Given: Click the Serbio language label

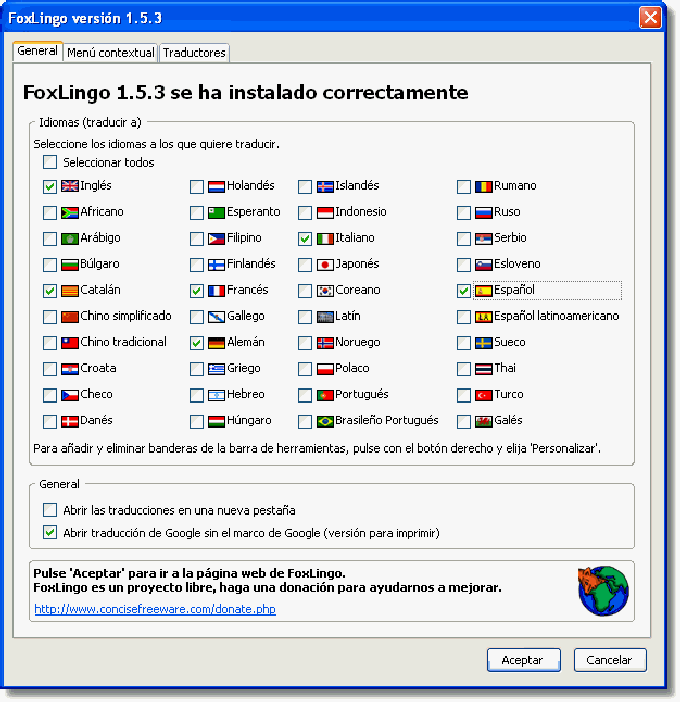Looking at the screenshot, I should (510, 238).
